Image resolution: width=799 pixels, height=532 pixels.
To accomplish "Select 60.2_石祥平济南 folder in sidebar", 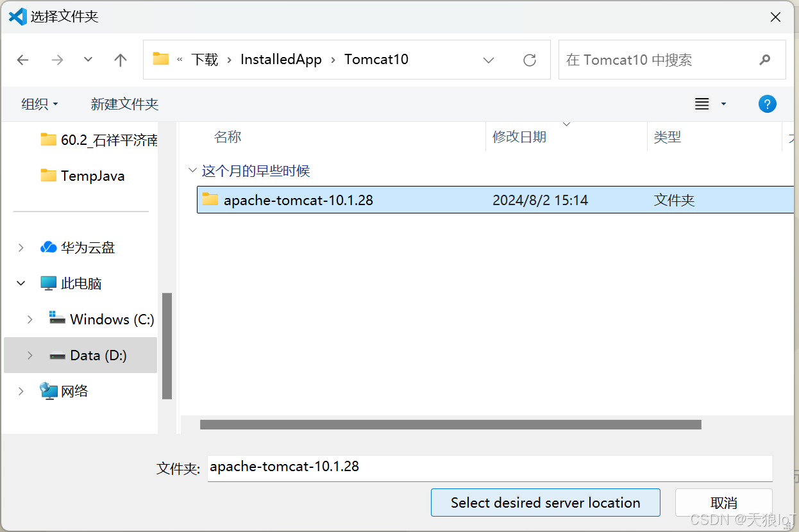I will point(99,140).
